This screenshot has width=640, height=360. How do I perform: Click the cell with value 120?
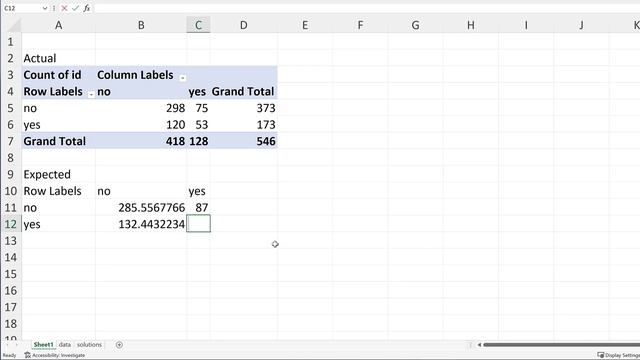pyautogui.click(x=141, y=124)
